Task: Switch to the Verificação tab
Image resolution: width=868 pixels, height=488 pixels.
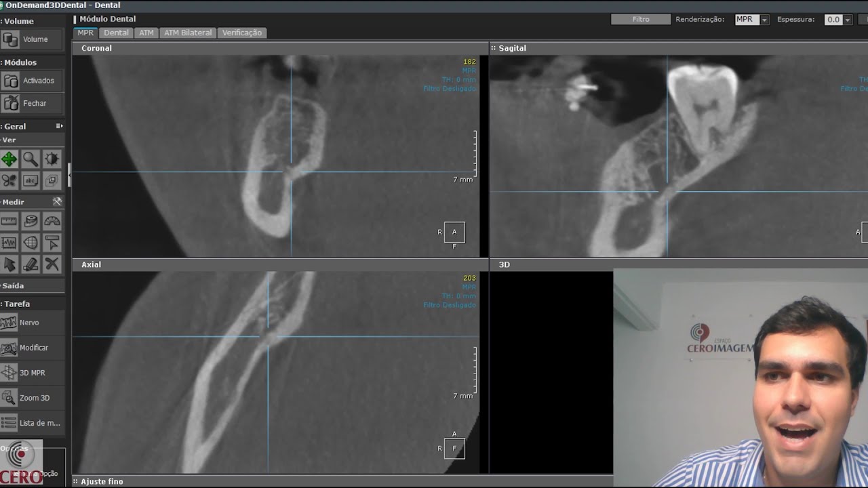Action: pyautogui.click(x=241, y=33)
